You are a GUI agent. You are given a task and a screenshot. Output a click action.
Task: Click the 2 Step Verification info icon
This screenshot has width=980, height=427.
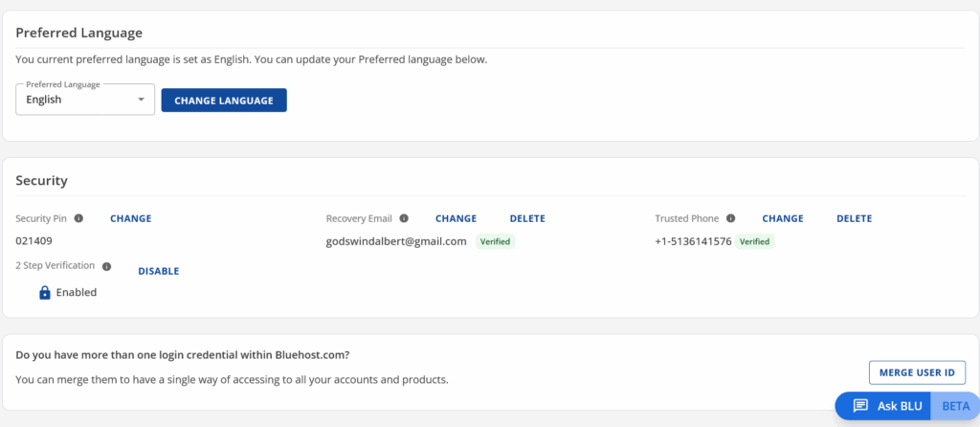107,266
